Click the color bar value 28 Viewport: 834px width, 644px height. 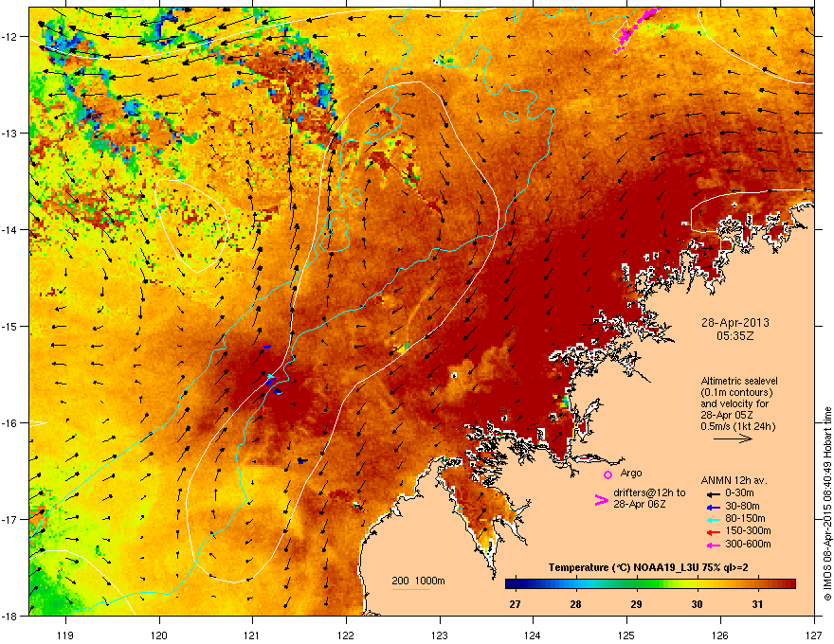point(575,604)
